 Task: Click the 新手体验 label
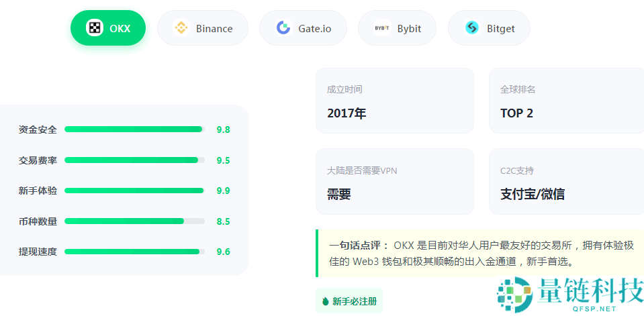pyautogui.click(x=38, y=191)
